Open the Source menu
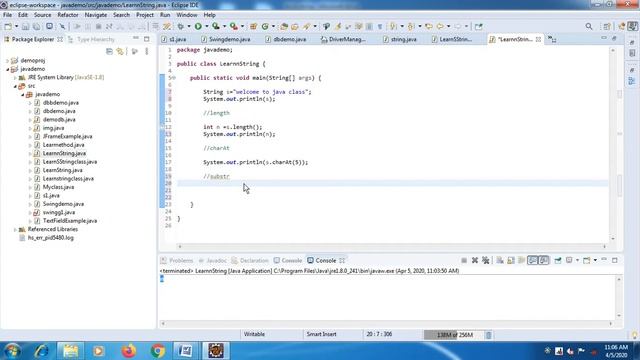Image resolution: width=640 pixels, height=360 pixels. point(42,15)
